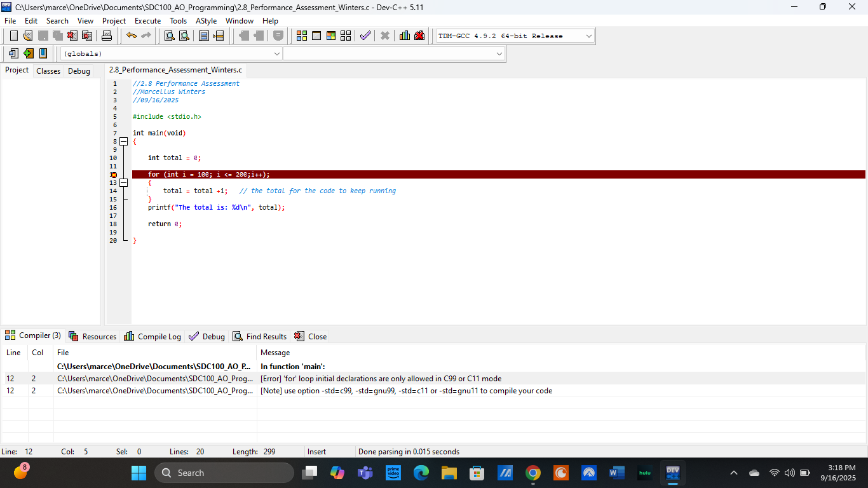The width and height of the screenshot is (868, 488).
Task: Open the Help menu
Action: [x=270, y=21]
